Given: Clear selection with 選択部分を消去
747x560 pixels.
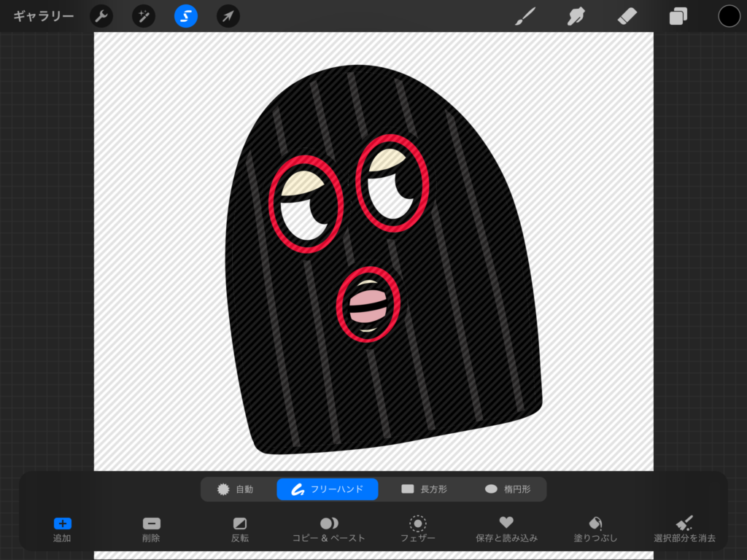Looking at the screenshot, I should tap(684, 529).
